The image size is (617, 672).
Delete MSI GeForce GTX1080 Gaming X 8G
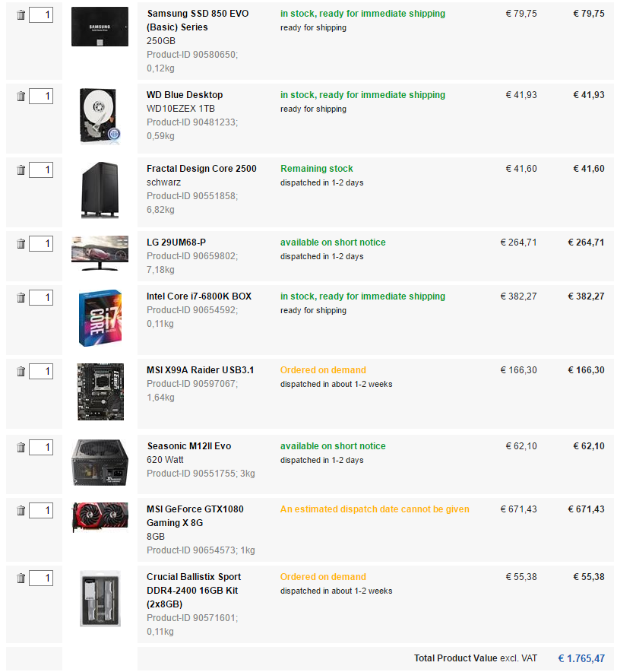click(21, 511)
